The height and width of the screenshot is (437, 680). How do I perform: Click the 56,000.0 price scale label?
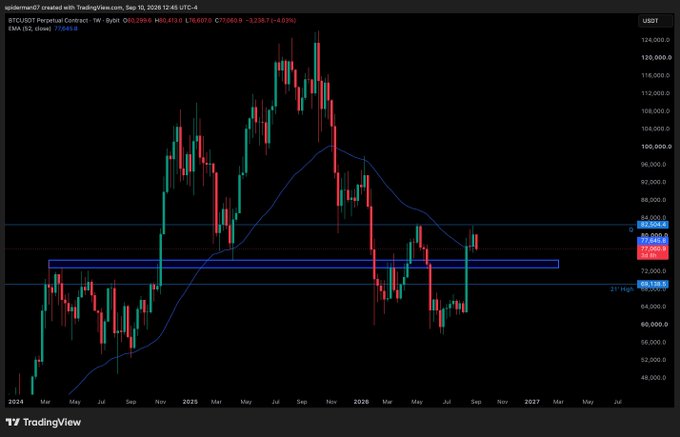(654, 342)
